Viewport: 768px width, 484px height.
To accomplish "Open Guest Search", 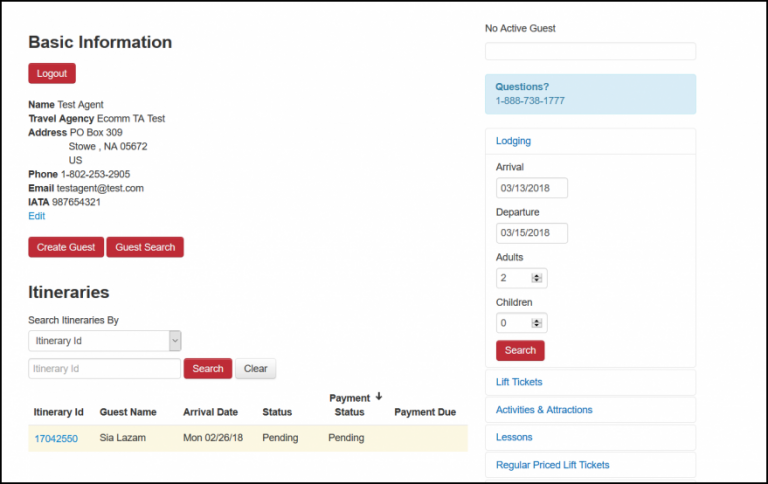I will pyautogui.click(x=145, y=247).
